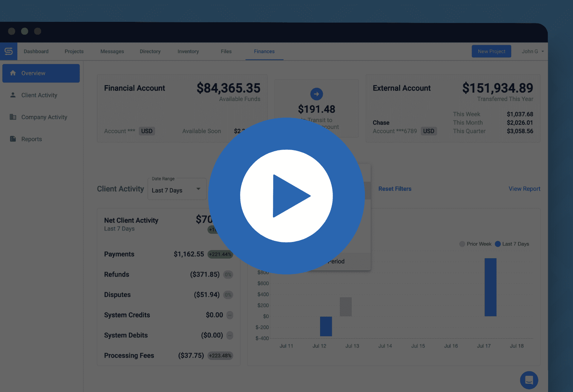
Task: Go to the Directory tab
Action: tap(150, 51)
